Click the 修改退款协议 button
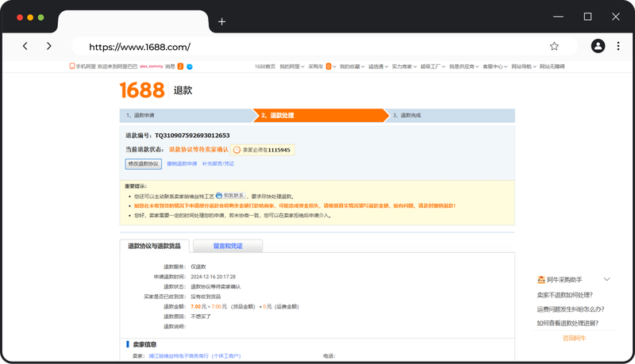Viewport: 635px width, 364px height. (143, 164)
